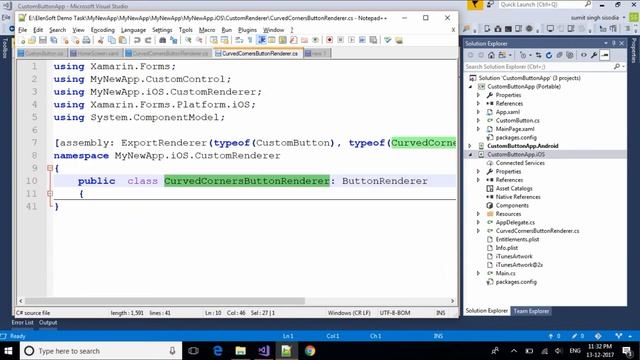
Task: Open the Macro menu in Notepad++
Action: click(207, 30)
